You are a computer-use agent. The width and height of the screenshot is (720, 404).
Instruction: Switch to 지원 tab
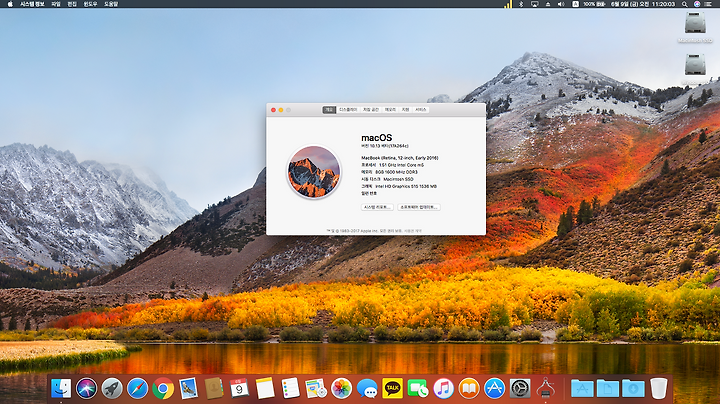click(x=405, y=110)
